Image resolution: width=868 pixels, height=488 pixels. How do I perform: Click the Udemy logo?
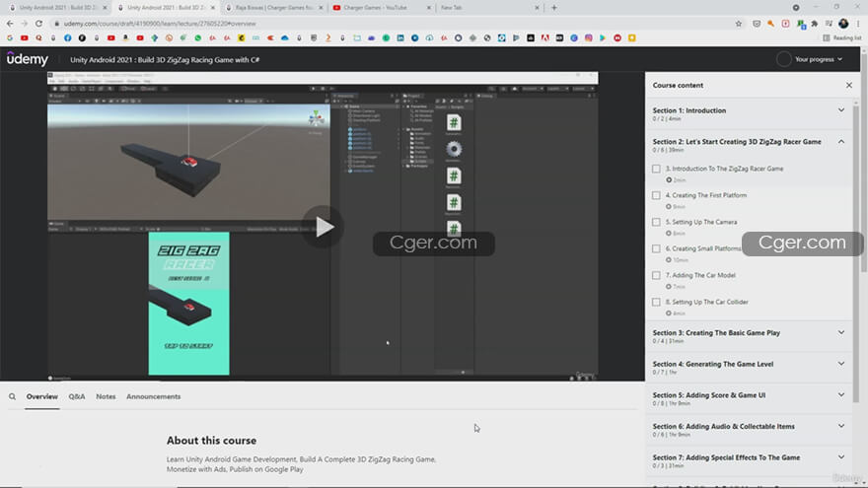point(28,59)
